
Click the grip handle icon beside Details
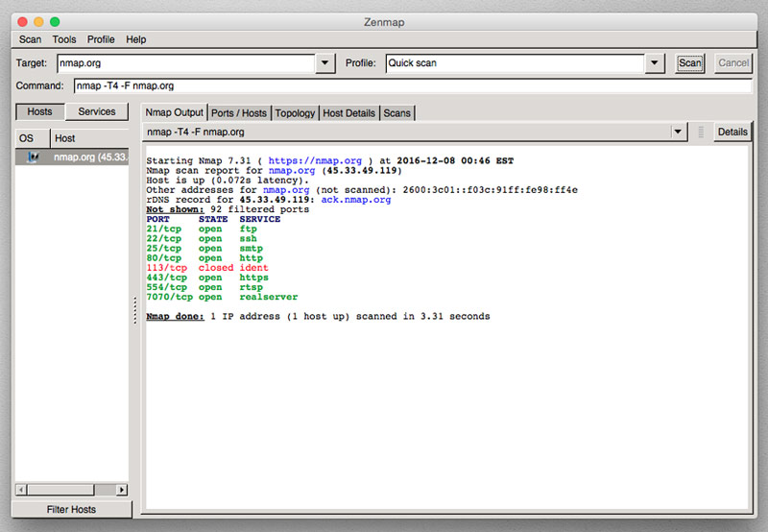(x=701, y=132)
